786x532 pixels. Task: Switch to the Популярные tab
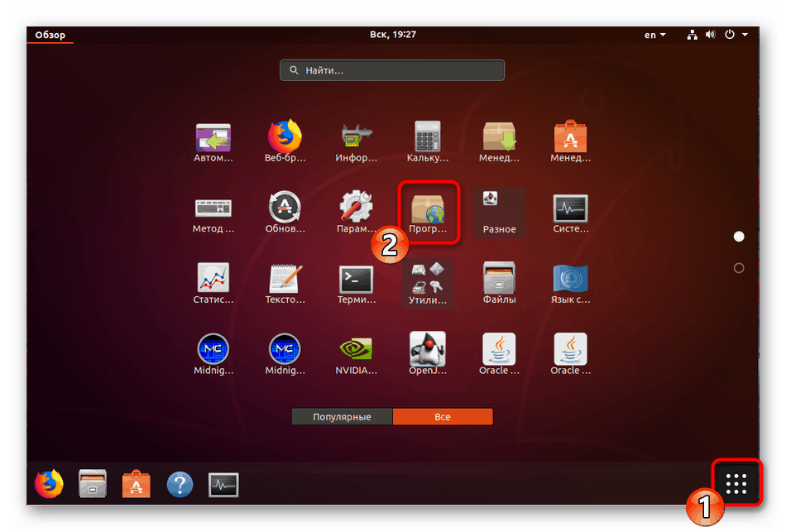[342, 417]
